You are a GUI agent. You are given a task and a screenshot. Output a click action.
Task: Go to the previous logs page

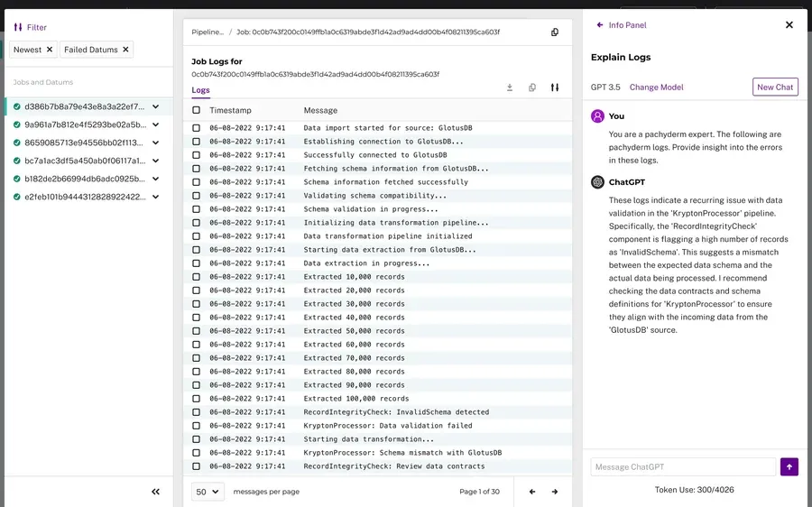pos(531,492)
